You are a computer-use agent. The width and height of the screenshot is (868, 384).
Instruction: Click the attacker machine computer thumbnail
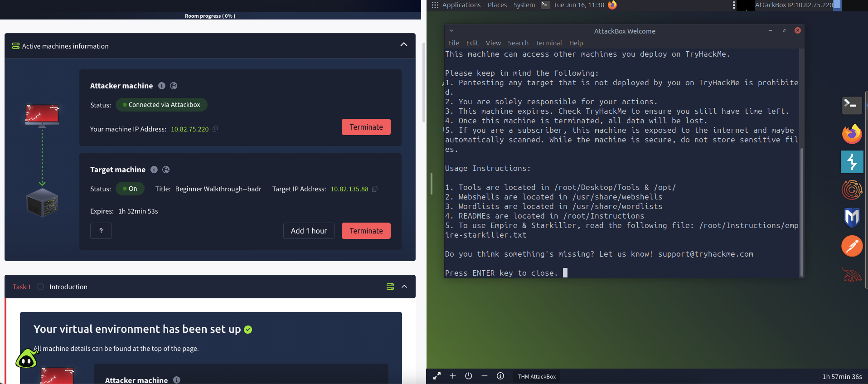[x=42, y=115]
